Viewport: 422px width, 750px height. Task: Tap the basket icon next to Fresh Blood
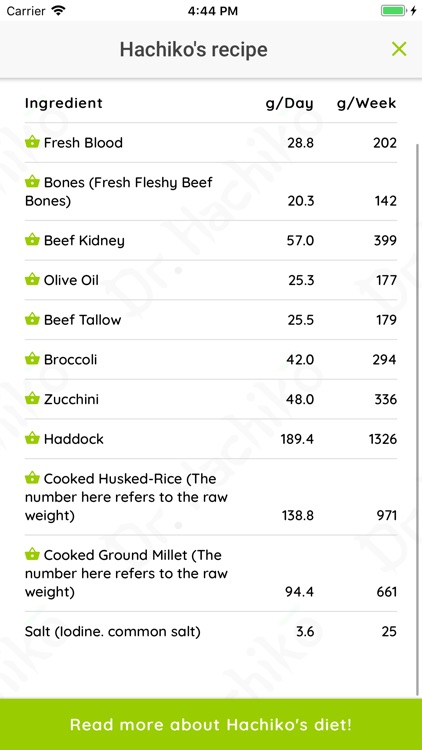(32, 142)
